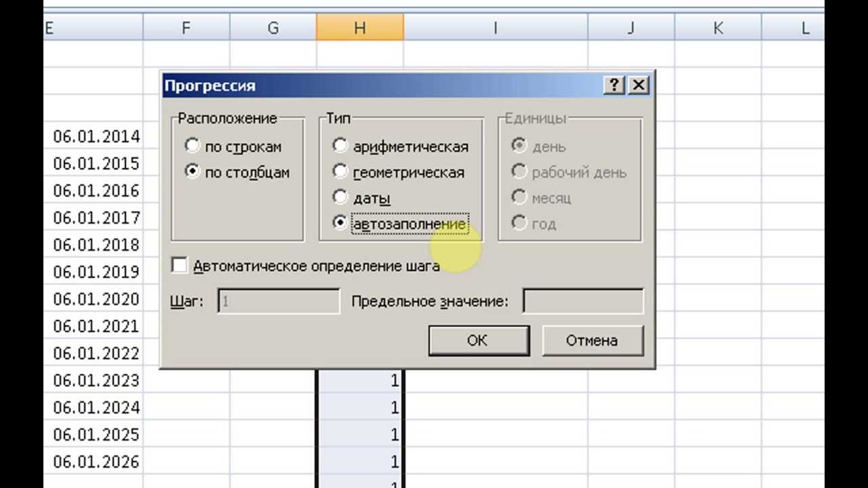Click the cell with date 06.01.2014
Image resolution: width=868 pixels, height=488 pixels.
point(94,136)
